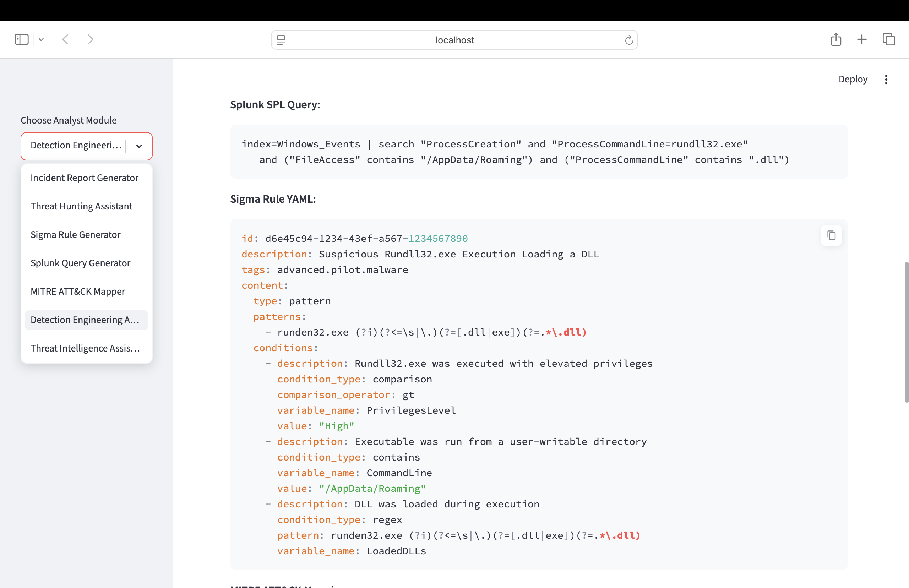Click the "conditions:" key in YAML
909x588 pixels.
pyautogui.click(x=285, y=348)
